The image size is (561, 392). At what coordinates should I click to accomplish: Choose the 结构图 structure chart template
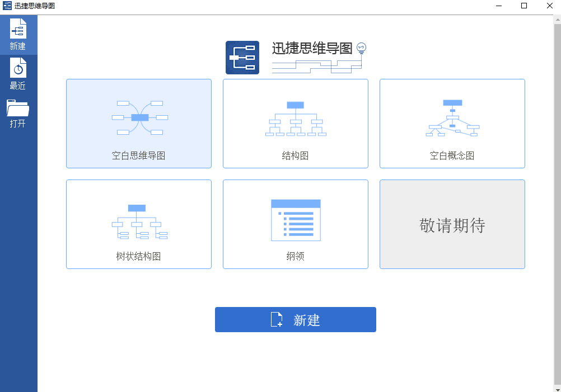pyautogui.click(x=295, y=123)
